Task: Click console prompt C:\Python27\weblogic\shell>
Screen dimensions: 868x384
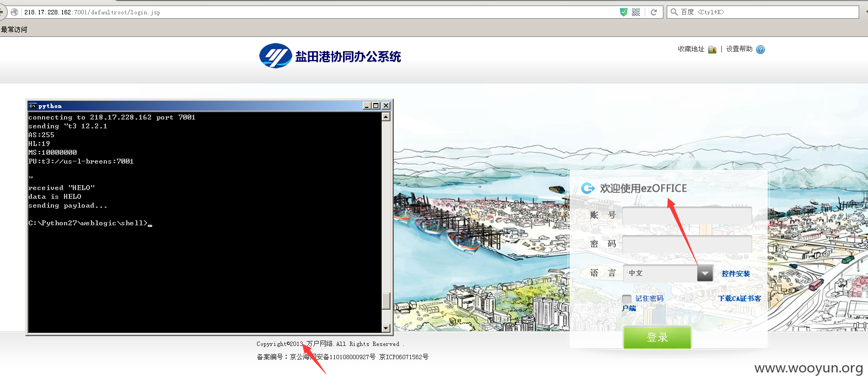Action: click(x=88, y=223)
